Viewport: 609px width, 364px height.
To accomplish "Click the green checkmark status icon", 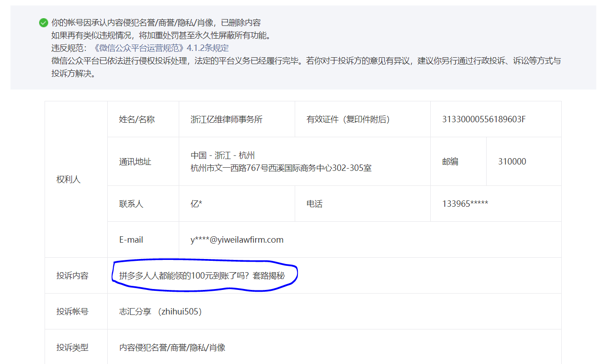I will [x=44, y=23].
